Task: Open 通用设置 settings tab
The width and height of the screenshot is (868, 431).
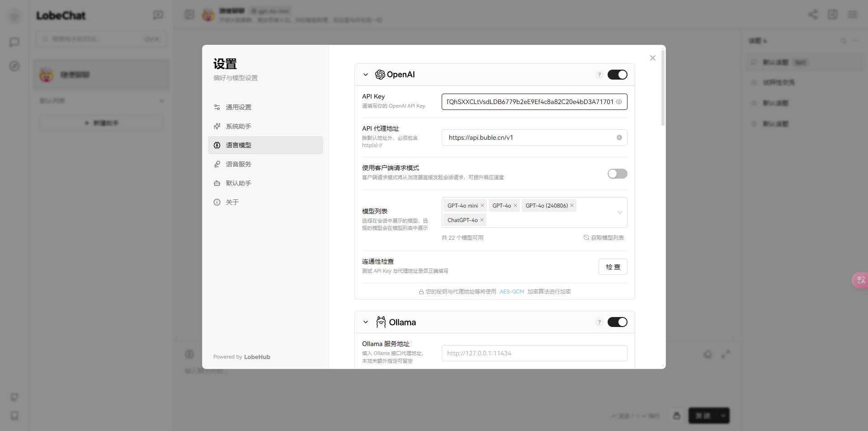Action: [239, 107]
